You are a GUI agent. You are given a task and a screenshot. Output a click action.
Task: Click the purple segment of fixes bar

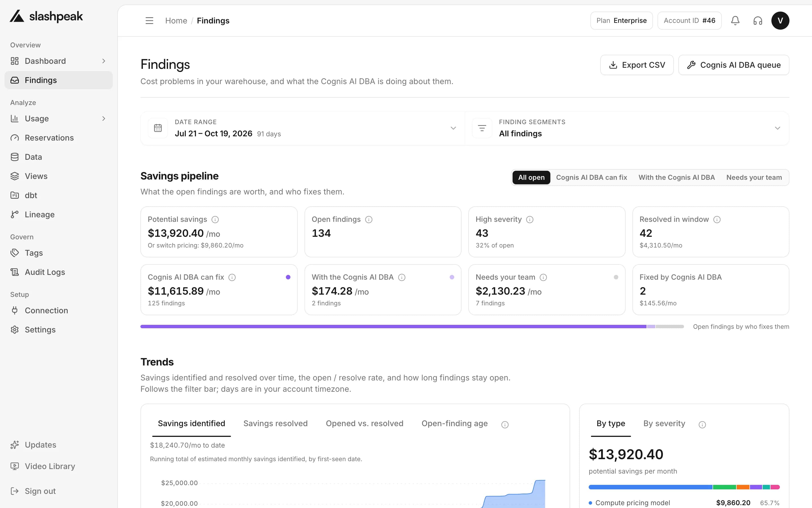click(x=393, y=327)
